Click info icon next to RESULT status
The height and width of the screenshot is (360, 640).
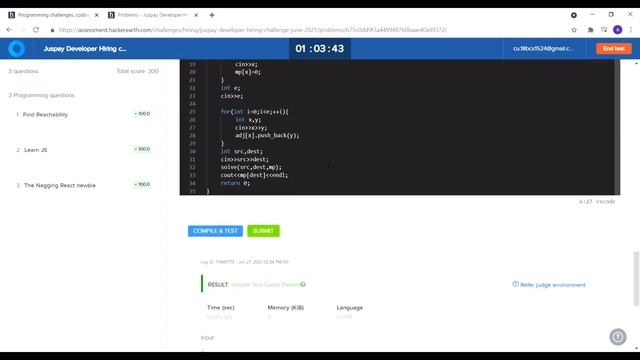pos(303,284)
